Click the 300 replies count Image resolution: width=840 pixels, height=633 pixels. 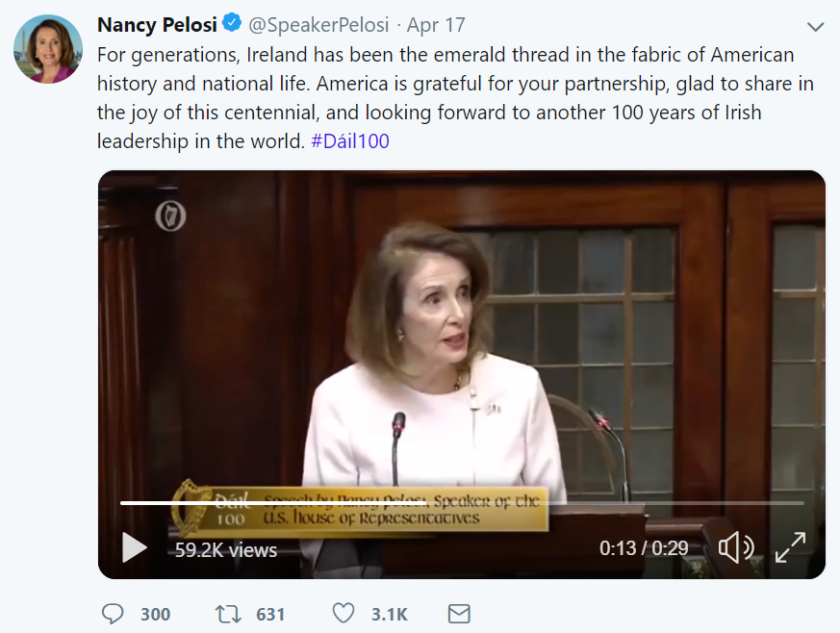[x=155, y=615]
